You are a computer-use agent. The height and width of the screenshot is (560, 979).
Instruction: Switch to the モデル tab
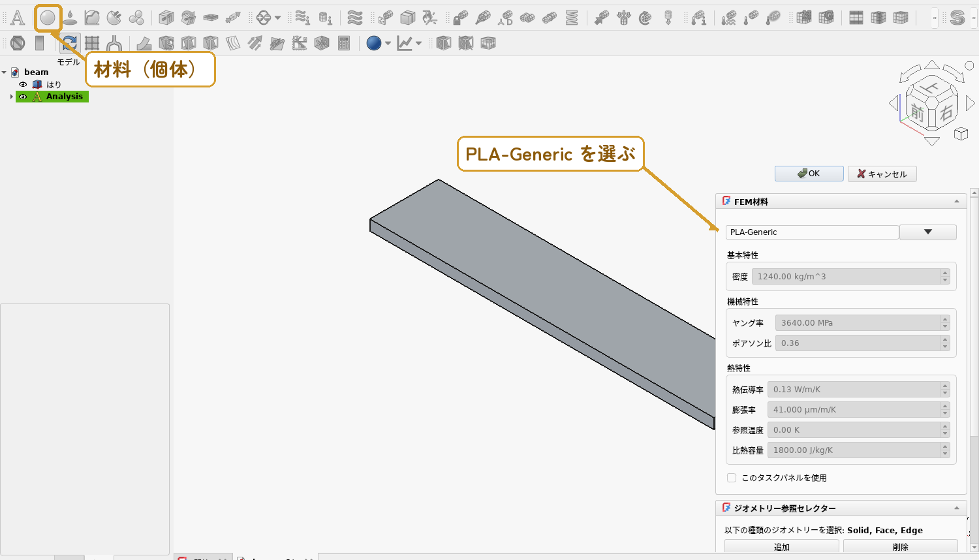pyautogui.click(x=69, y=62)
